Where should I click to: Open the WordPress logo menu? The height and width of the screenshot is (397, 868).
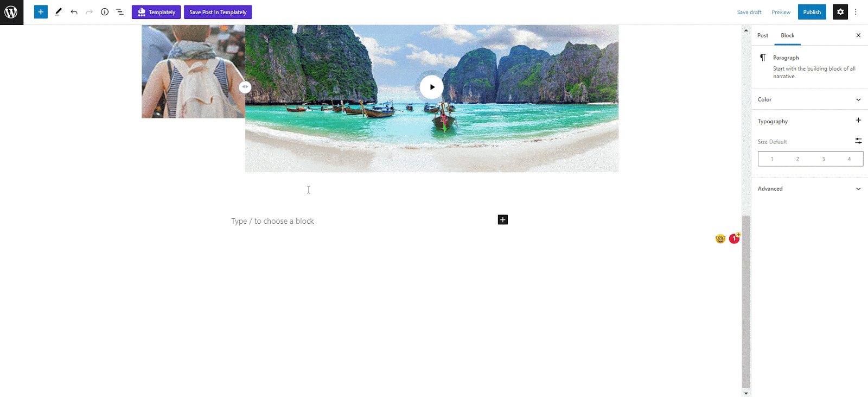click(11, 12)
